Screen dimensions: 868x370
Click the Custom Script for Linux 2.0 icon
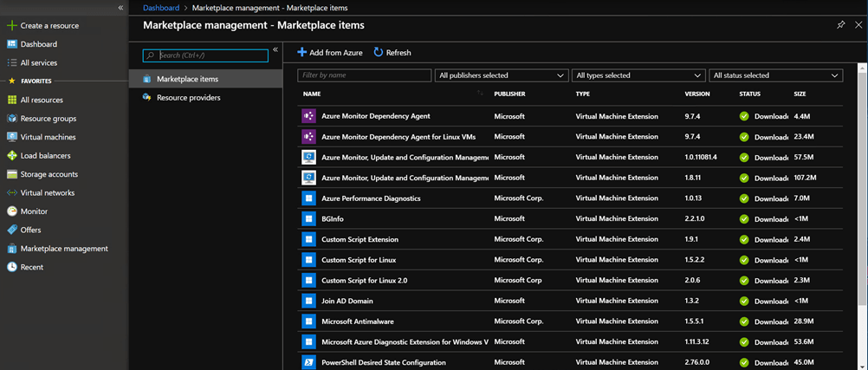click(308, 280)
